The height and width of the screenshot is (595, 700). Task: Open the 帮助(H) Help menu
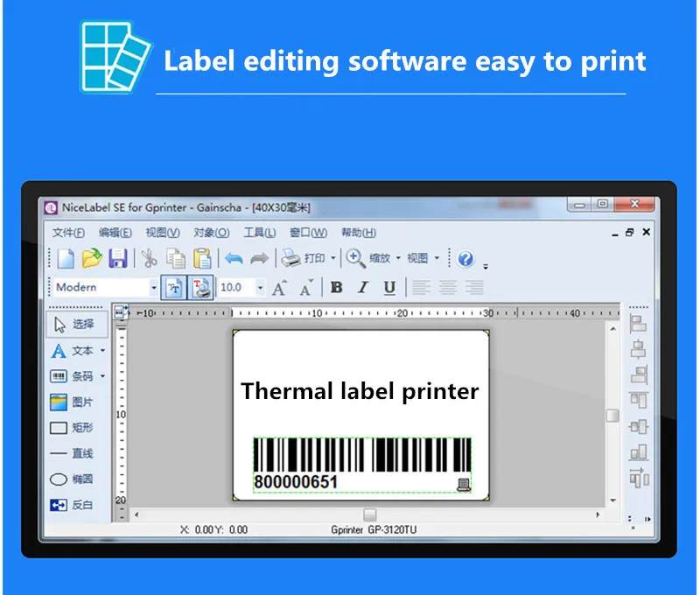(x=359, y=233)
